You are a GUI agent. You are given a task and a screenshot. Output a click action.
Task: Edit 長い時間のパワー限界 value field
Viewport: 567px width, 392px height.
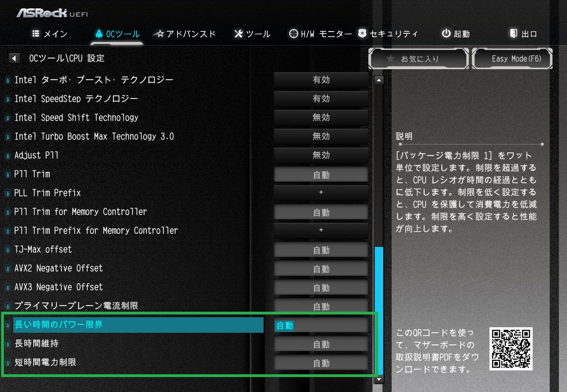321,325
